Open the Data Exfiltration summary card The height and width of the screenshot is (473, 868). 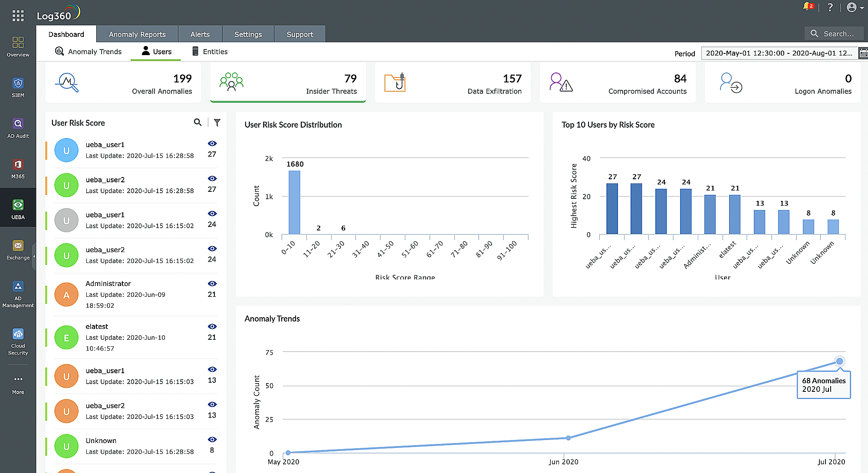pyautogui.click(x=453, y=83)
